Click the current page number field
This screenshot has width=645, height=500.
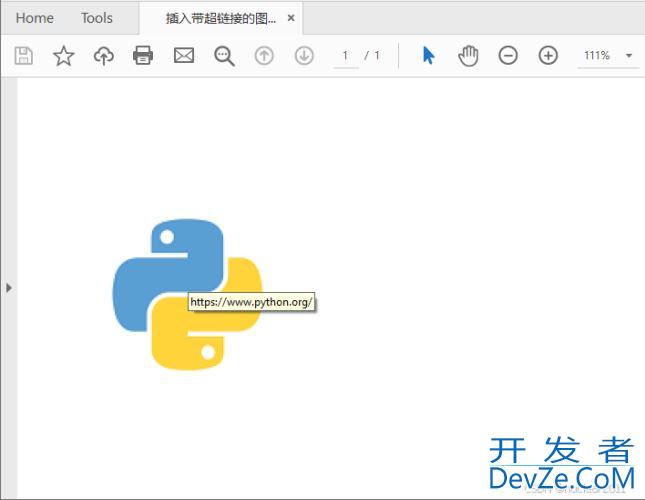345,56
